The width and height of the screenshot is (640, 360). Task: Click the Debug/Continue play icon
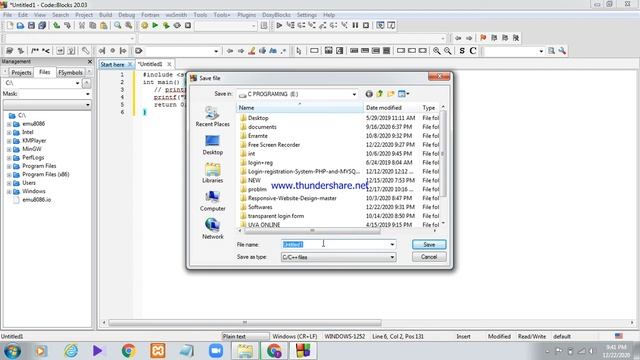[279, 26]
